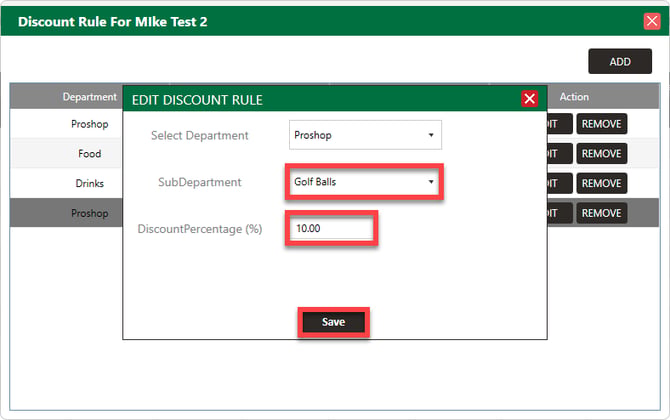Click the Department column header
Image resolution: width=670 pixels, height=420 pixels.
tap(89, 97)
